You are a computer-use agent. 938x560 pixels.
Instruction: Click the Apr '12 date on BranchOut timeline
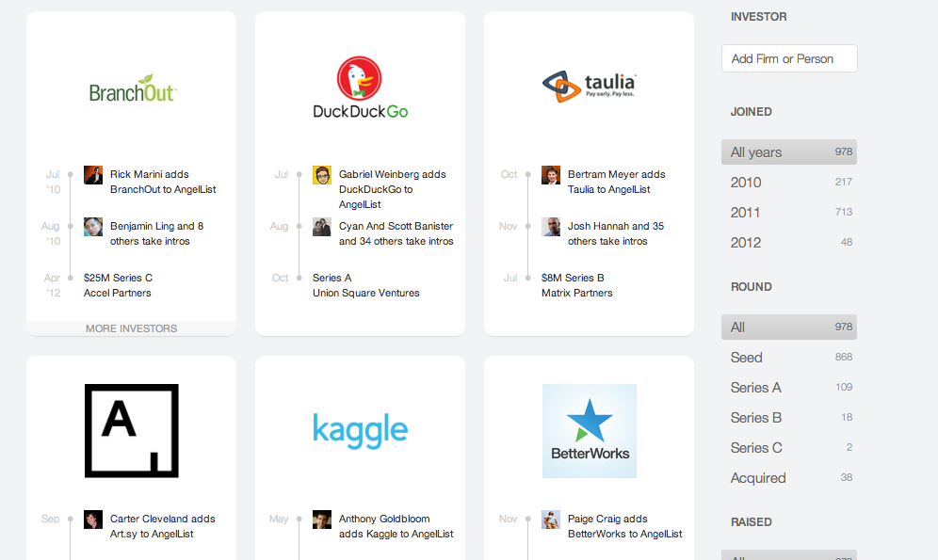[53, 285]
